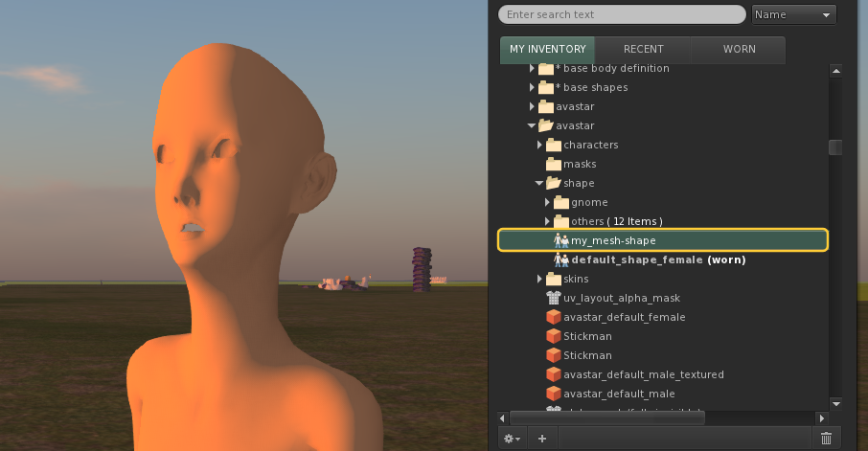Image resolution: width=868 pixels, height=451 pixels.
Task: Collapse the opened avastar folder
Action: tap(532, 125)
